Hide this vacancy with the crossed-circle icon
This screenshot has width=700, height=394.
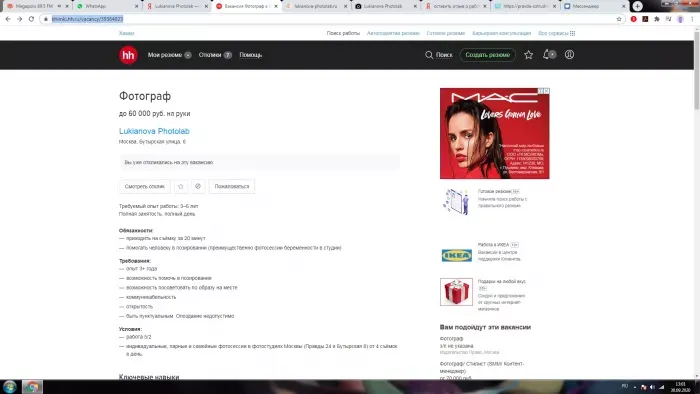198,187
